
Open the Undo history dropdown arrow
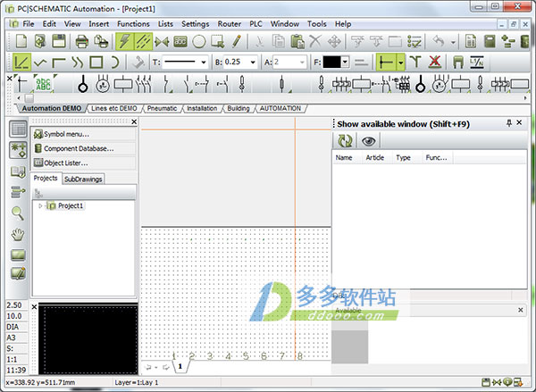coord(453,42)
